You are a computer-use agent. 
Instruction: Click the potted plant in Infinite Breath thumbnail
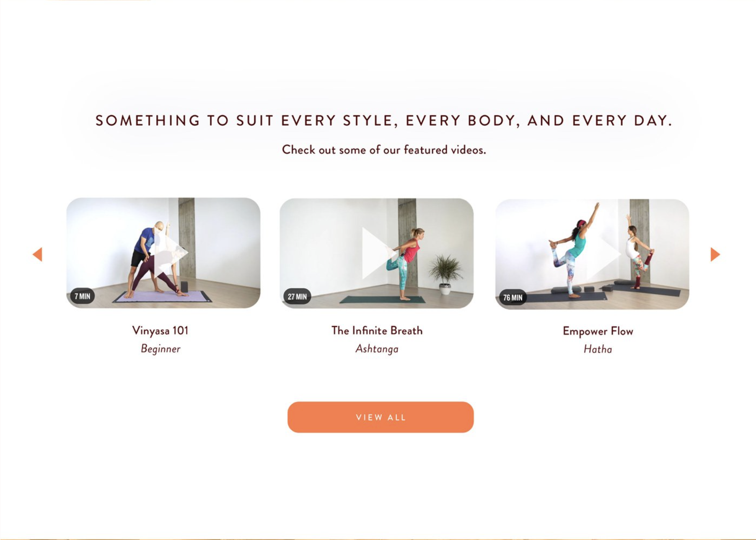446,273
